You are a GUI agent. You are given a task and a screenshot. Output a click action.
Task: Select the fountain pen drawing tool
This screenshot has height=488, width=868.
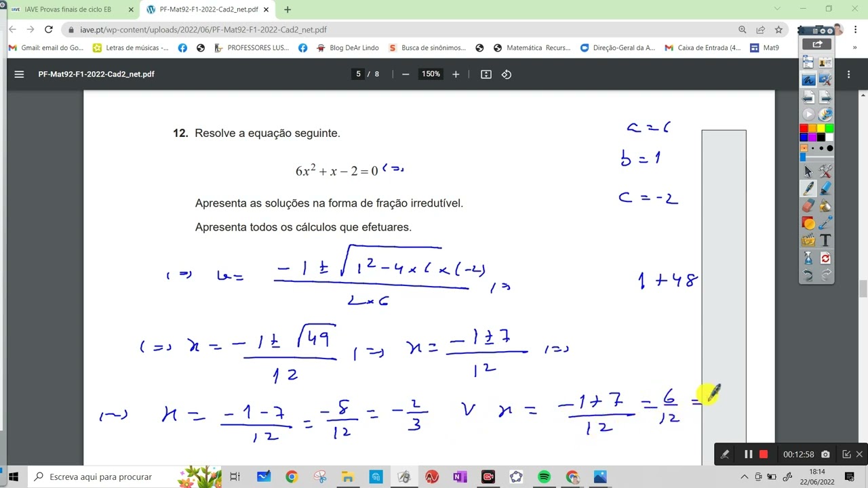(808, 189)
